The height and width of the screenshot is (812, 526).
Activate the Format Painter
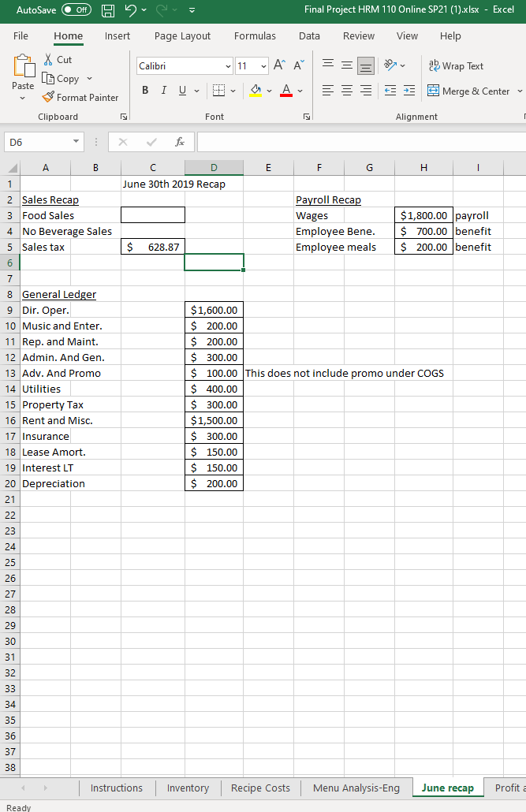tap(80, 97)
